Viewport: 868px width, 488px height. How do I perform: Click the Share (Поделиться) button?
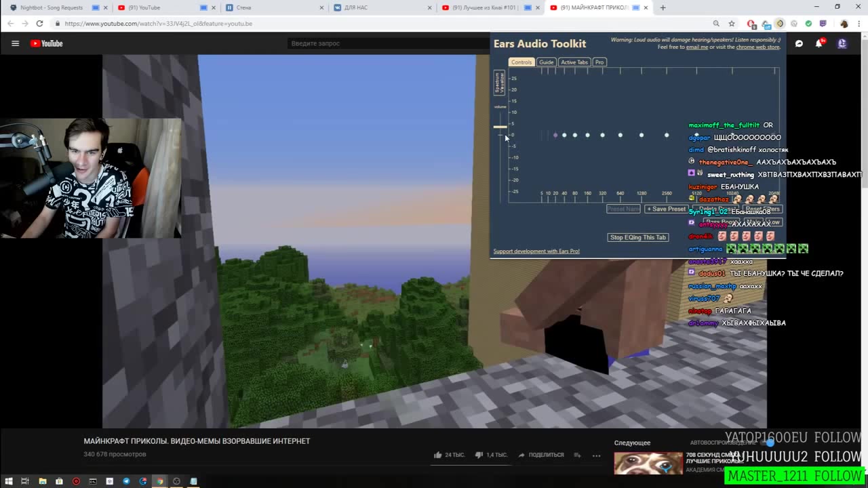(x=541, y=455)
